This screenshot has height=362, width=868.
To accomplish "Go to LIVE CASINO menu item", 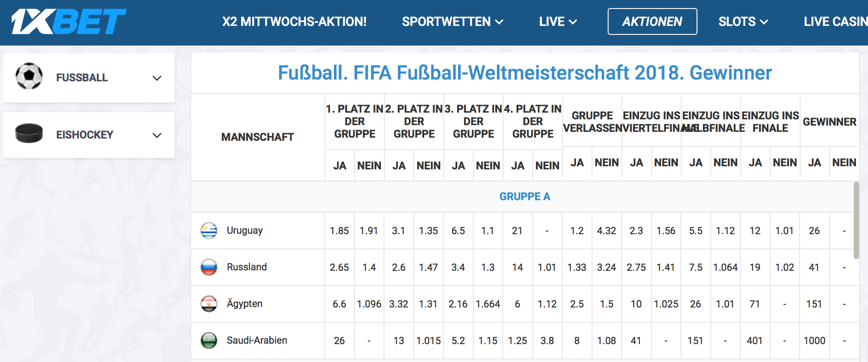I will 835,21.
